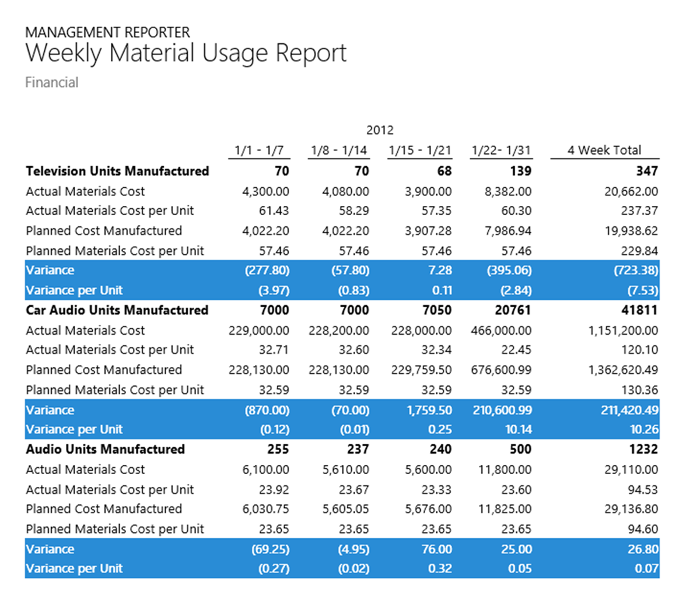The width and height of the screenshot is (700, 610).
Task: Select the 210,600.99 variance cell
Action: click(502, 411)
